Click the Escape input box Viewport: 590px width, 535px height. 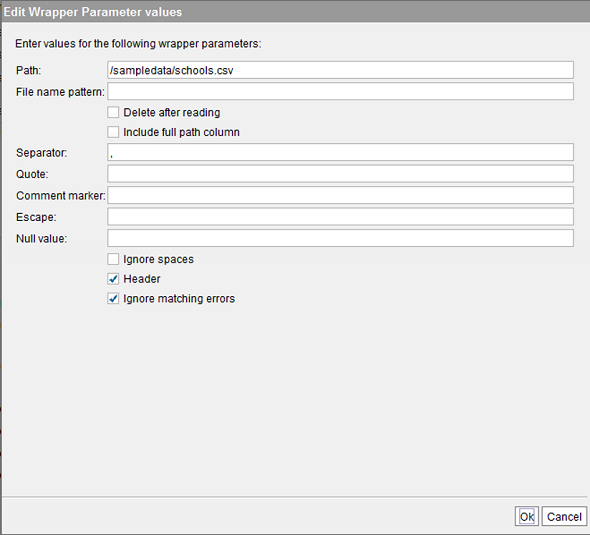340,216
